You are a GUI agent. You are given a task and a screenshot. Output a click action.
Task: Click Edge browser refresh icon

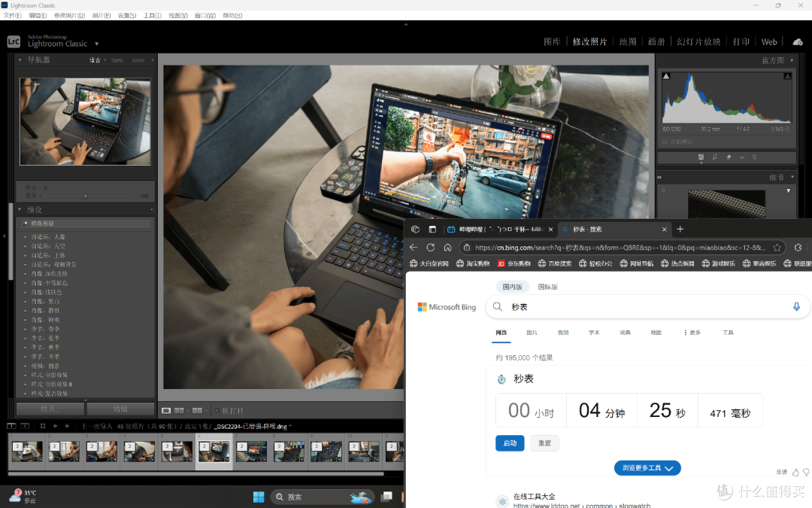[430, 248]
